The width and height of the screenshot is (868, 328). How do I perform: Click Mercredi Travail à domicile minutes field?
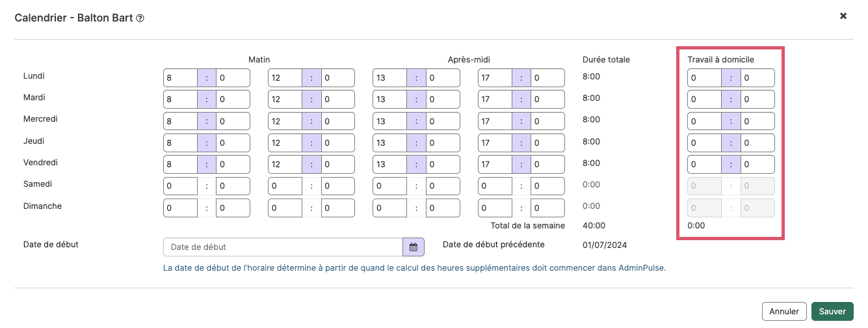click(x=757, y=121)
